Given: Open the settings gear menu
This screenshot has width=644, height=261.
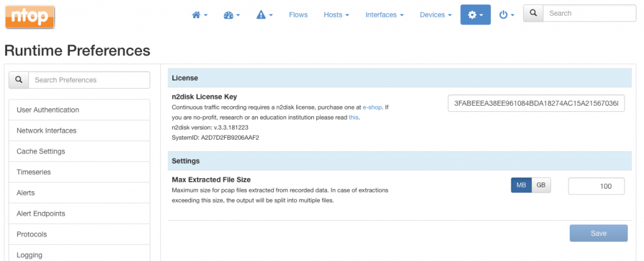Looking at the screenshot, I should [x=475, y=15].
